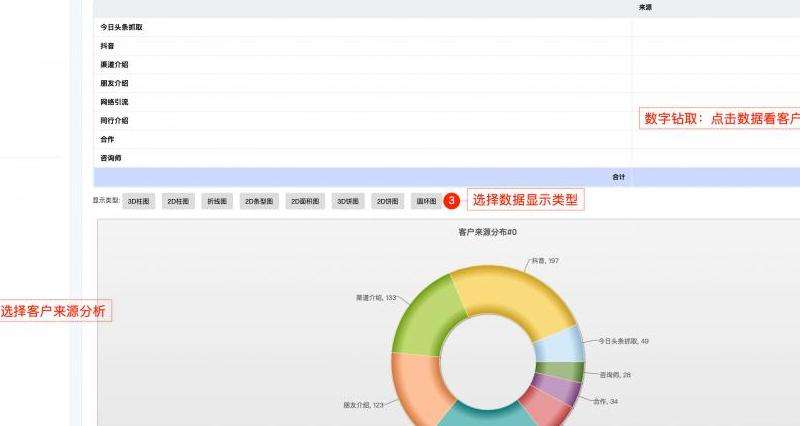Click the 网络引流 source row

pos(113,102)
